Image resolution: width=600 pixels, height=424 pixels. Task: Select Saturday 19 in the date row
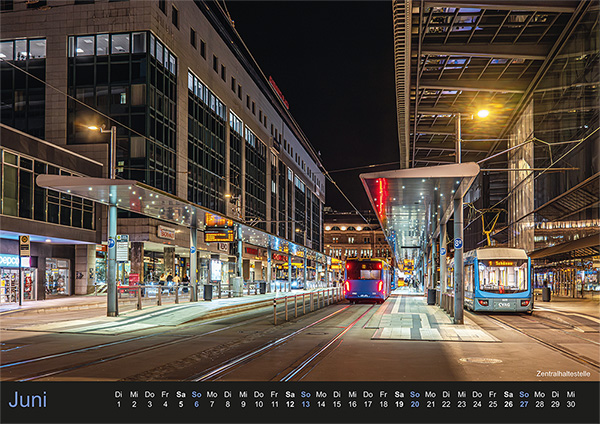pyautogui.click(x=399, y=399)
